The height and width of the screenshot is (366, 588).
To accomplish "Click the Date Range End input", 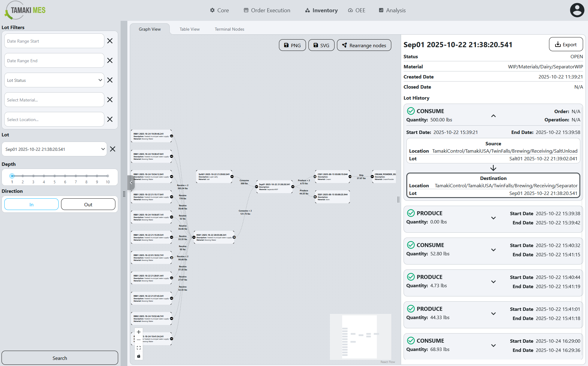I will [54, 60].
